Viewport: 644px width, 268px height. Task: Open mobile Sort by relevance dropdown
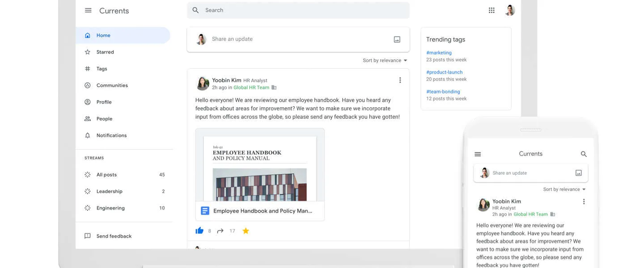pyautogui.click(x=564, y=189)
